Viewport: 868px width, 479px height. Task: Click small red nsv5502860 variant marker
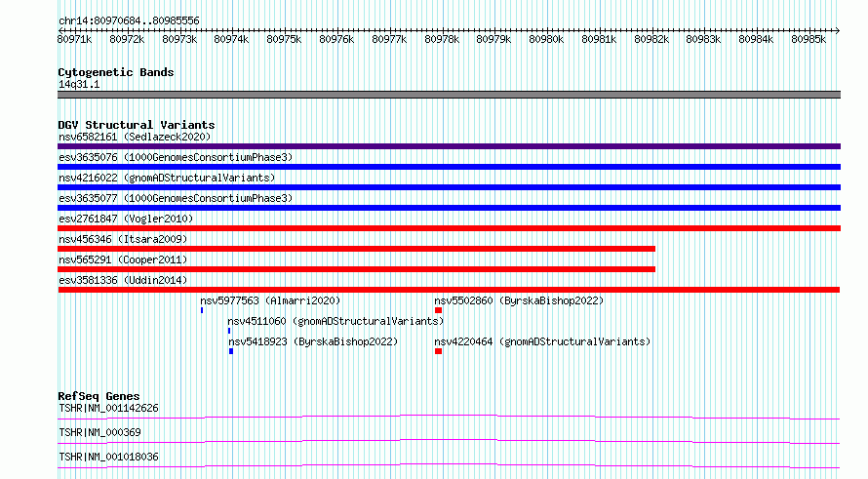[x=438, y=310]
